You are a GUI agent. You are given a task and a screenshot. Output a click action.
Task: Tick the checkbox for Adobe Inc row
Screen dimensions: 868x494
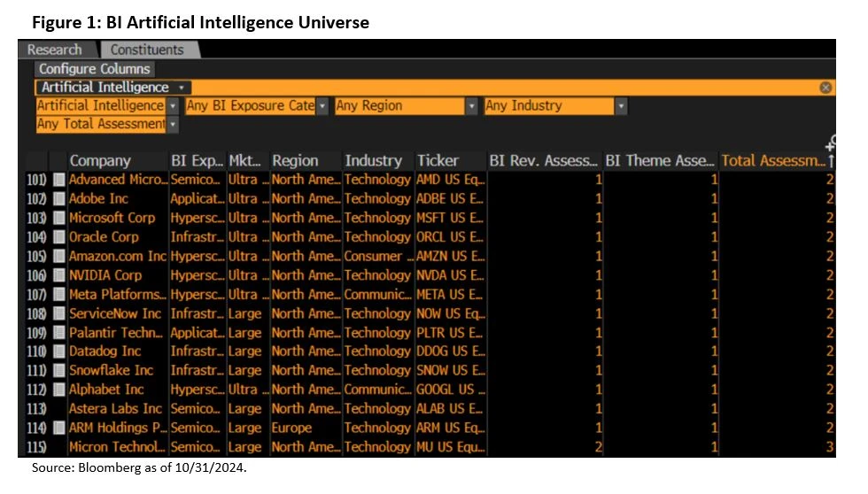(x=59, y=199)
